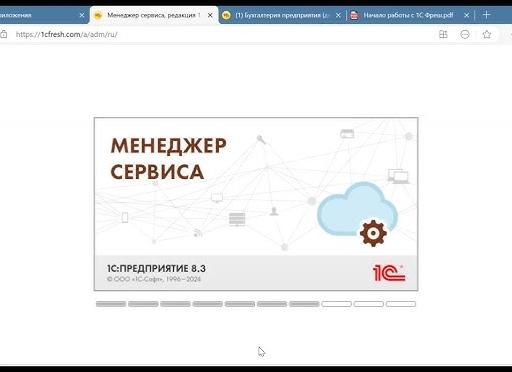Image resolution: width=512 pixels, height=372 pixels.
Task: Add page to favorites with star icon
Action: [x=487, y=34]
